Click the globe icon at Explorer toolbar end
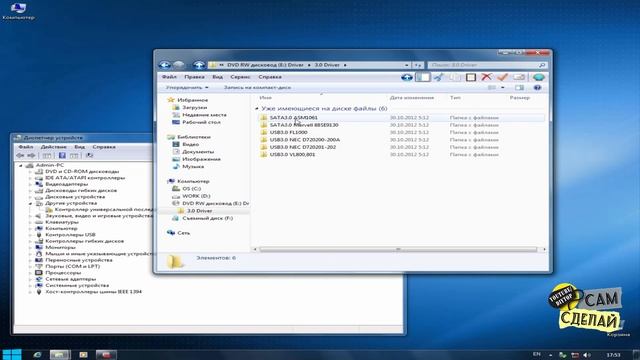Viewport: 640px width, 360px height. [x=538, y=77]
